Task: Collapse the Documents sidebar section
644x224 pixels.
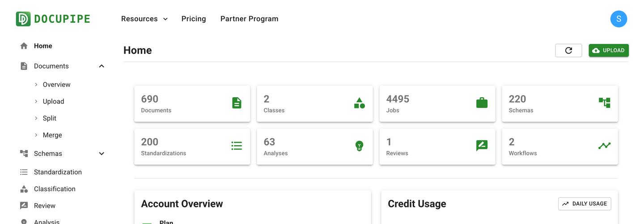Action: click(102, 66)
